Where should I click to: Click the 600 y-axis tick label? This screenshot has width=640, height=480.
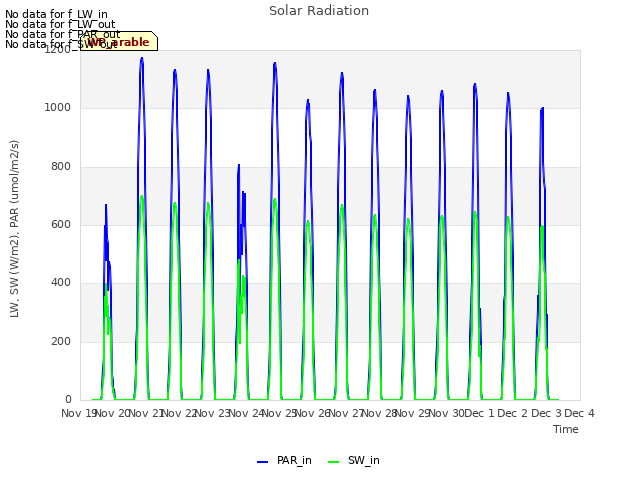click(x=61, y=224)
